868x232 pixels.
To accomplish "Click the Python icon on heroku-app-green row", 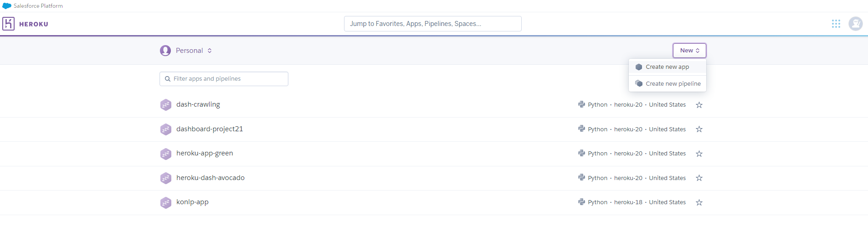I will pyautogui.click(x=581, y=153).
